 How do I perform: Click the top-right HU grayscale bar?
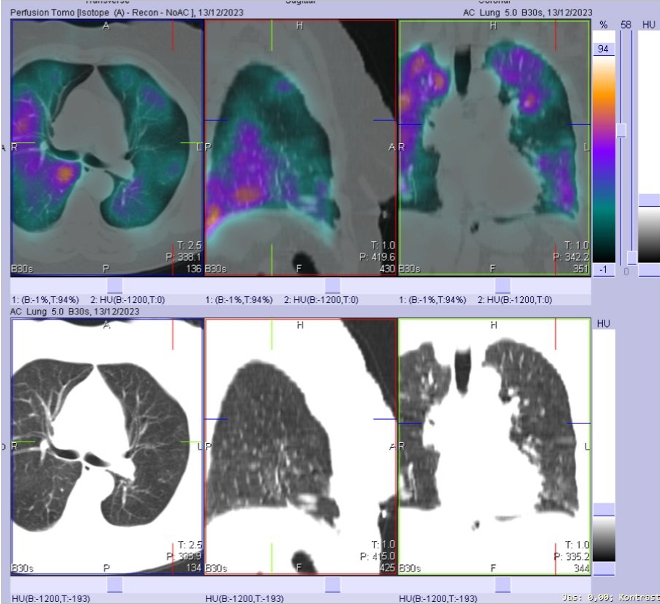pos(649,235)
